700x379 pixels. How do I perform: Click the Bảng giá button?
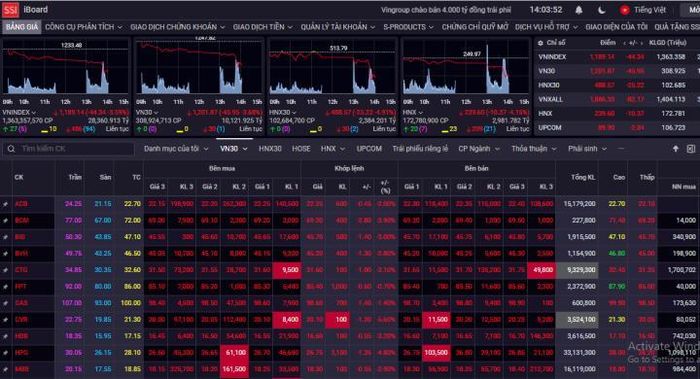coord(22,27)
